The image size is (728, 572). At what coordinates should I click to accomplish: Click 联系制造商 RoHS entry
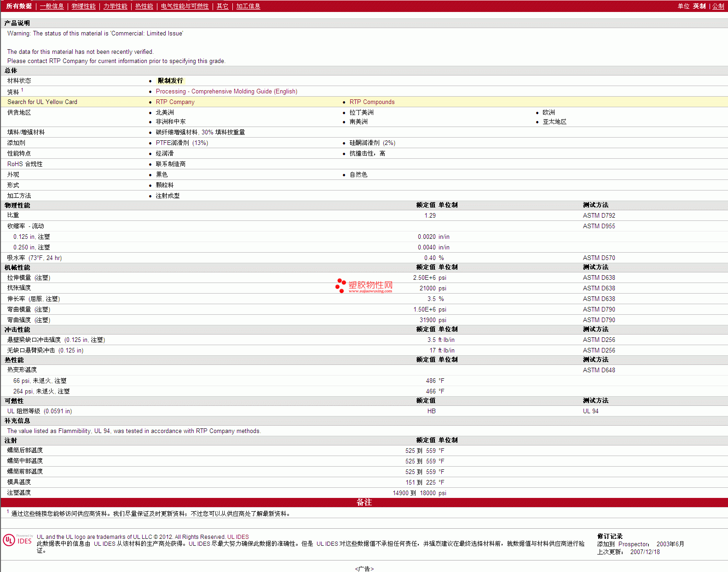(171, 164)
